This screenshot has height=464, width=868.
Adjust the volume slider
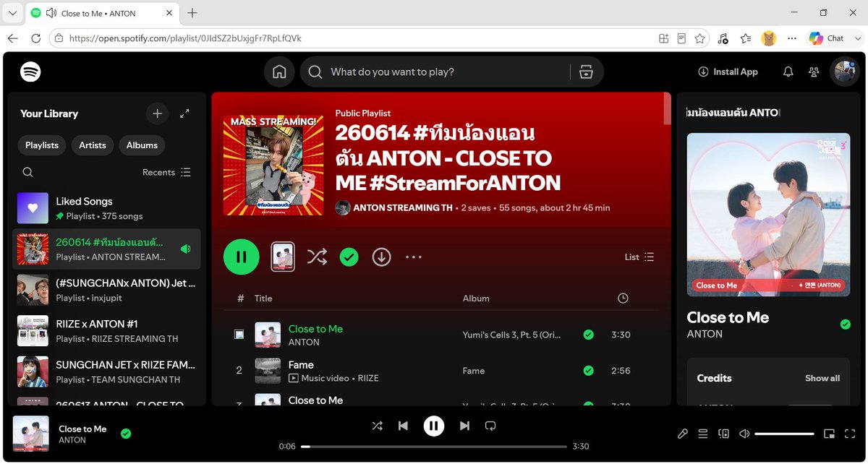pos(784,434)
